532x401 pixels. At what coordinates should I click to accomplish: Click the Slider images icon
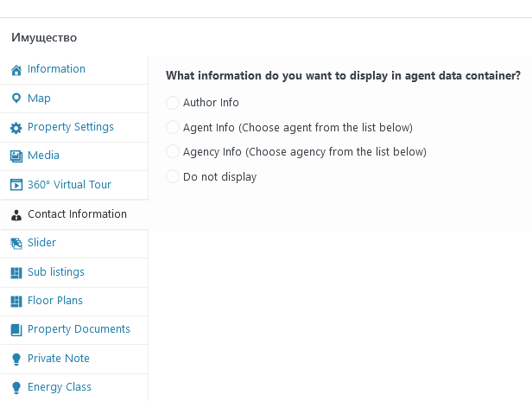16,244
